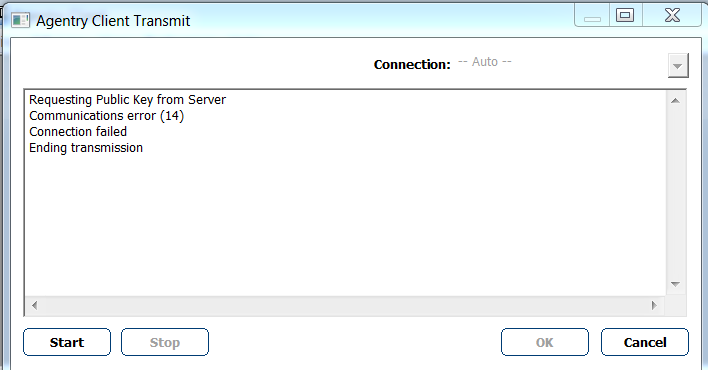Select the "Communications error (14)" log line

pos(107,116)
